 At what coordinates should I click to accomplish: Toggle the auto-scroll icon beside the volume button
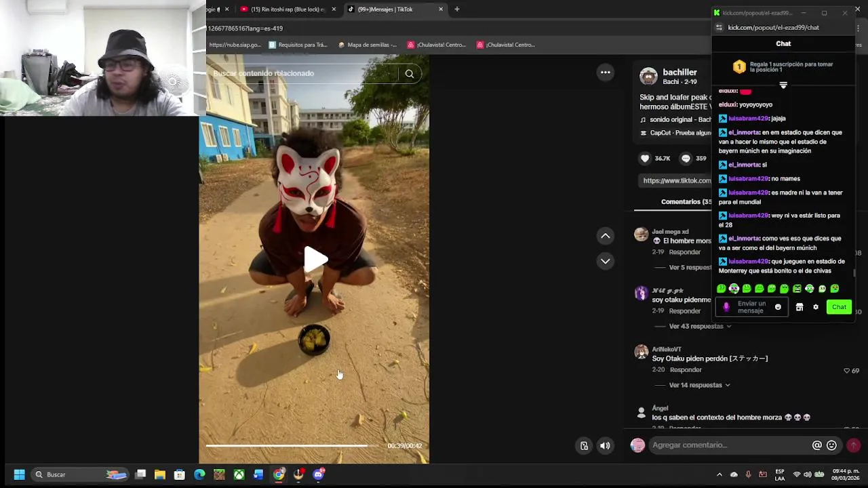click(584, 445)
